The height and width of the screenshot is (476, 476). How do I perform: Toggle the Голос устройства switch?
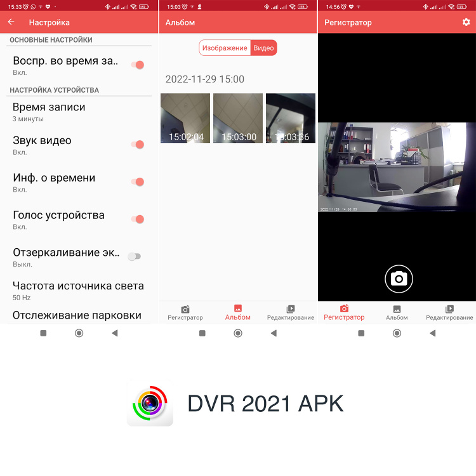tap(137, 220)
